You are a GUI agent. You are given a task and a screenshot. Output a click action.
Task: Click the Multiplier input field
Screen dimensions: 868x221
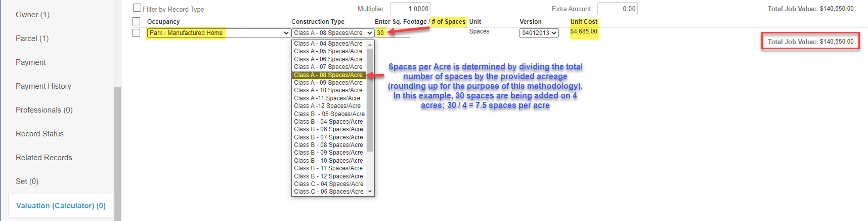[410, 9]
